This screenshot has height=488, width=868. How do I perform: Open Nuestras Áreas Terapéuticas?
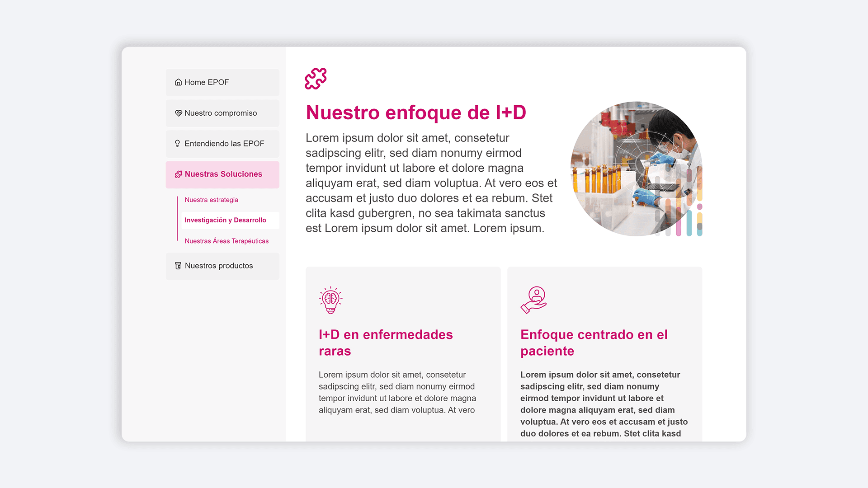[x=226, y=241]
